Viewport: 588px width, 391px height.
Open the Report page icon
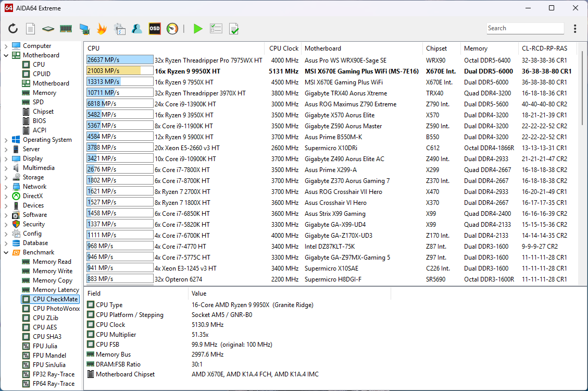pyautogui.click(x=31, y=29)
